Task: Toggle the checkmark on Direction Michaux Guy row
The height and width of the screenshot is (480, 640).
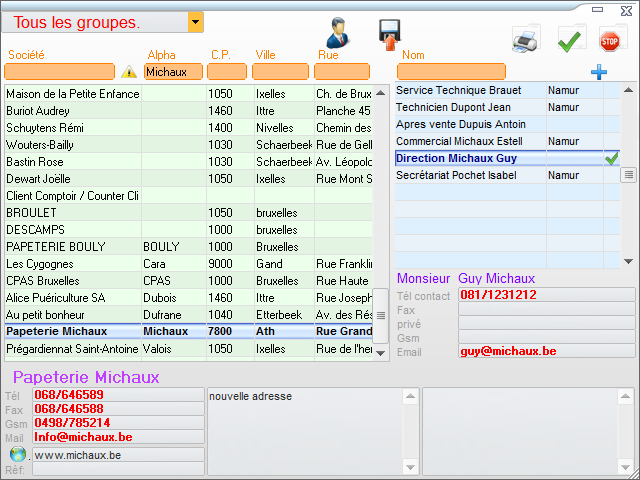Action: pos(611,158)
